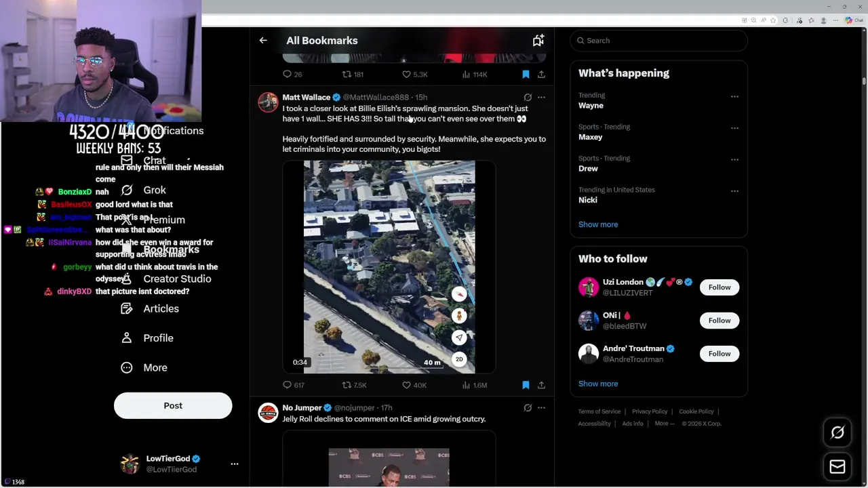
Task: Open the Grok floating button at bottom right
Action: pos(837,432)
